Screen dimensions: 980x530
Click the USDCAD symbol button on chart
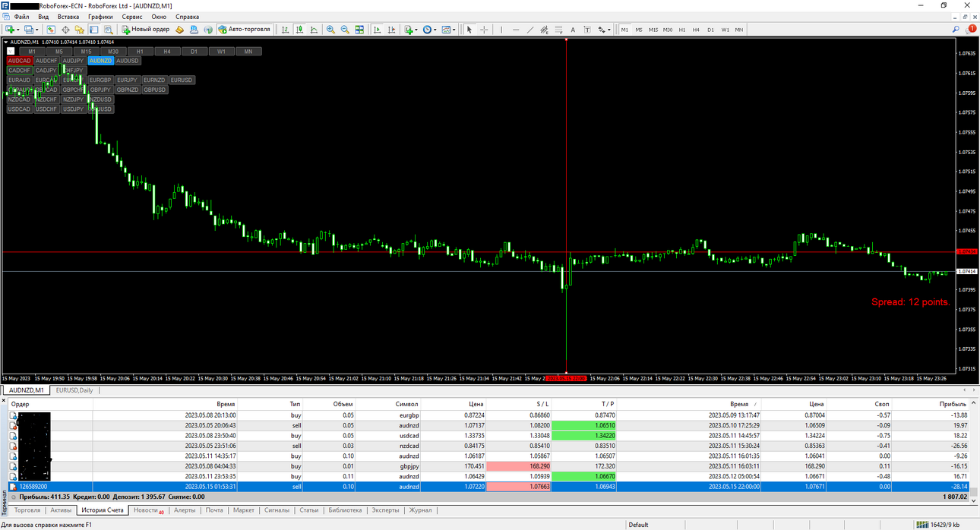click(20, 109)
